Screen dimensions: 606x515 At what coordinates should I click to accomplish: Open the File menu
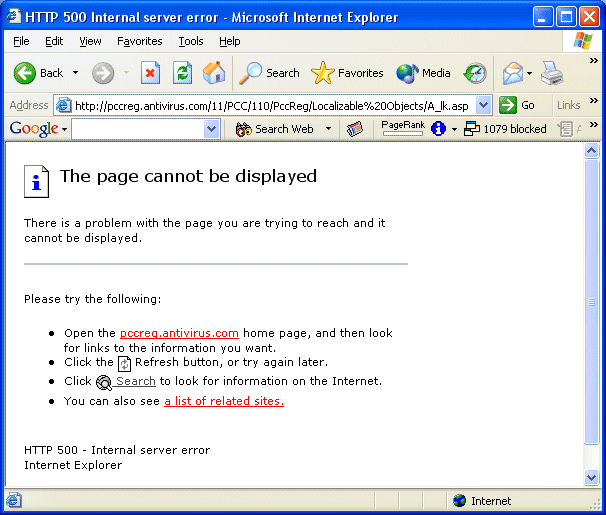click(21, 41)
